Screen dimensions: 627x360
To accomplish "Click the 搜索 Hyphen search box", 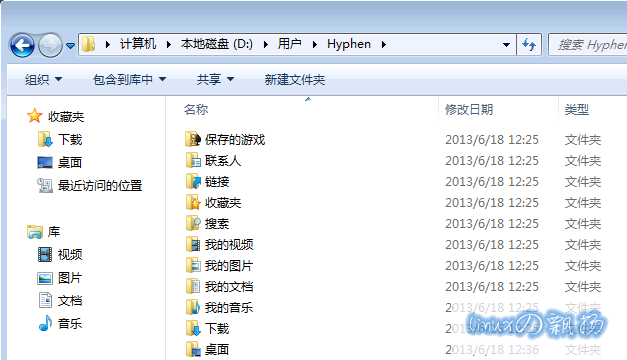I will [588, 44].
